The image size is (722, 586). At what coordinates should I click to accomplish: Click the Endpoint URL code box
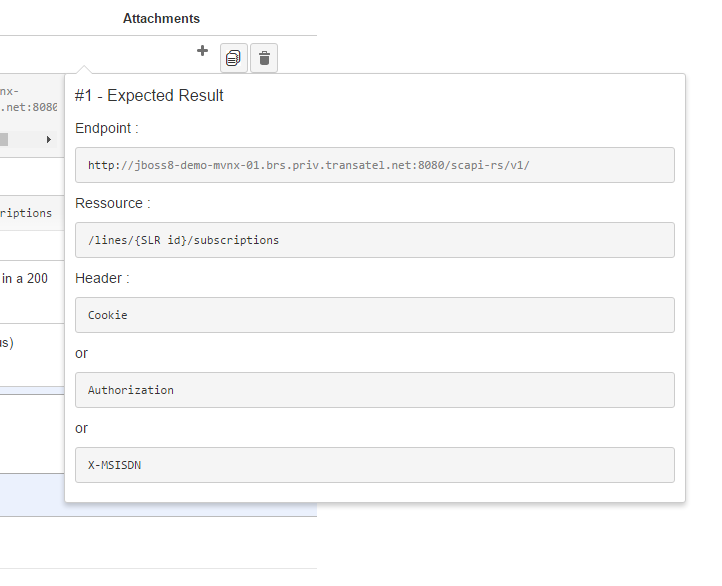coord(374,165)
